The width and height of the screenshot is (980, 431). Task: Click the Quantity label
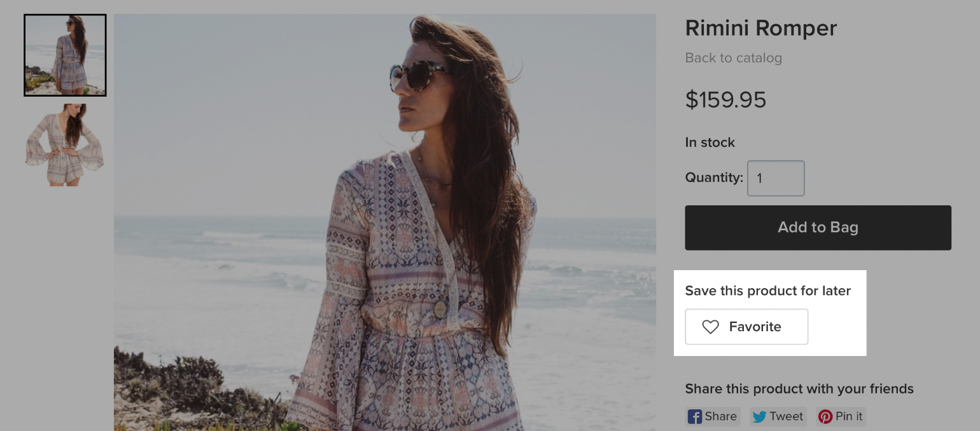tap(714, 177)
